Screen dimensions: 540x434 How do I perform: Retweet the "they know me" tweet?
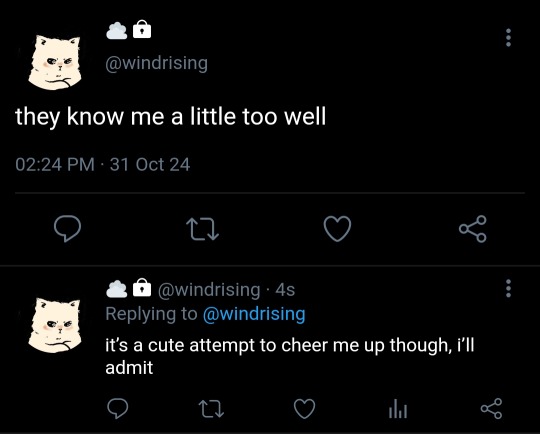[202, 230]
